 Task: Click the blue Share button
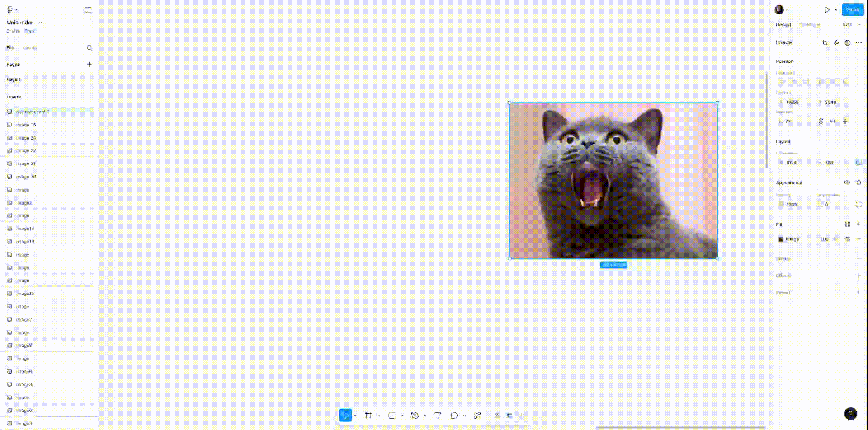pyautogui.click(x=852, y=10)
